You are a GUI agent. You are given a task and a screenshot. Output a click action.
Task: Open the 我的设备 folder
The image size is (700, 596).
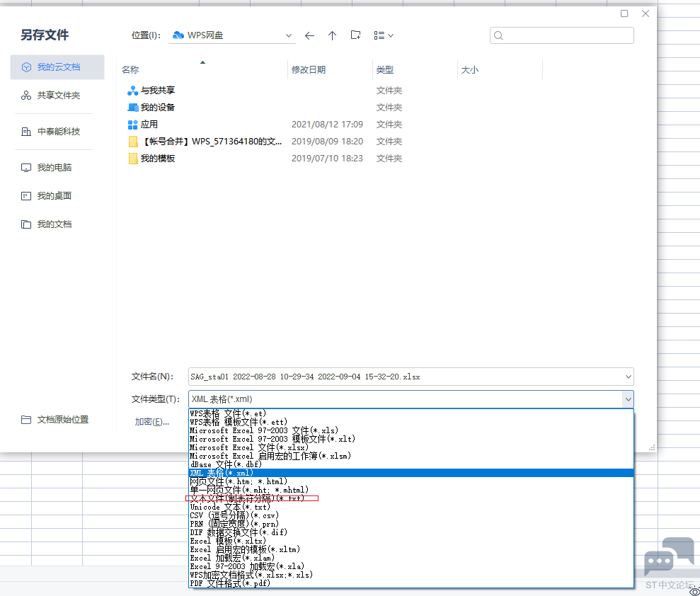pyautogui.click(x=151, y=108)
